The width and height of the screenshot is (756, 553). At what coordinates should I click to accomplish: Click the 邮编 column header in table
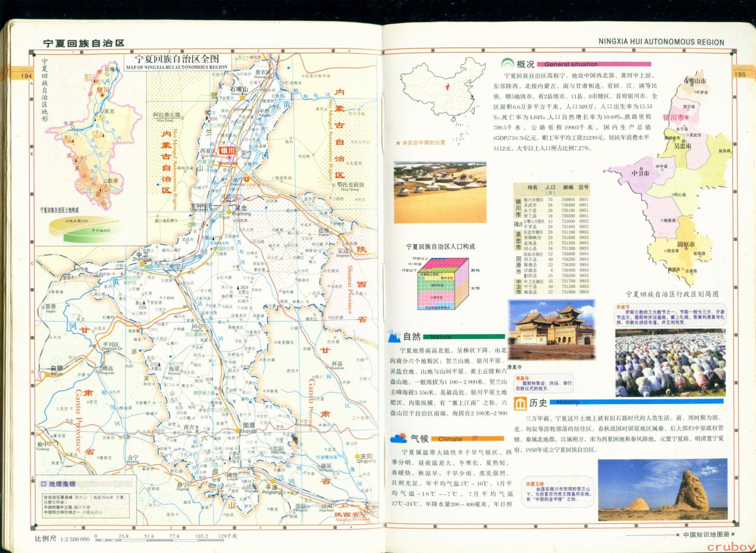[x=567, y=187]
